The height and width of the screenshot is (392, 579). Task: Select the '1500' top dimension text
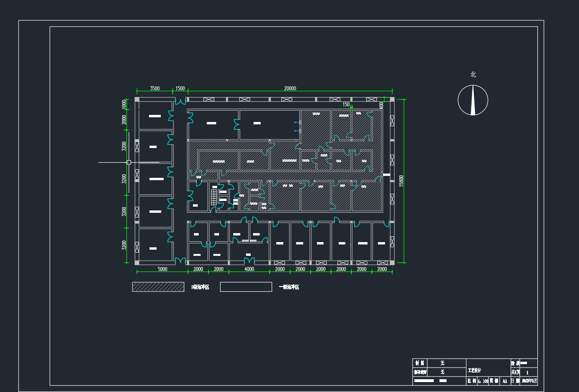180,88
